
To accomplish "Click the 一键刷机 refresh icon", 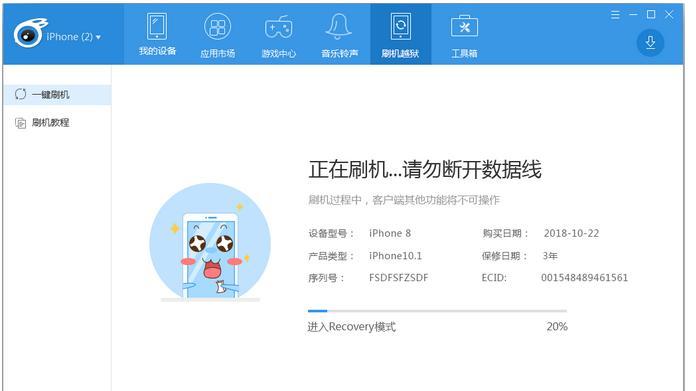I will (20, 94).
